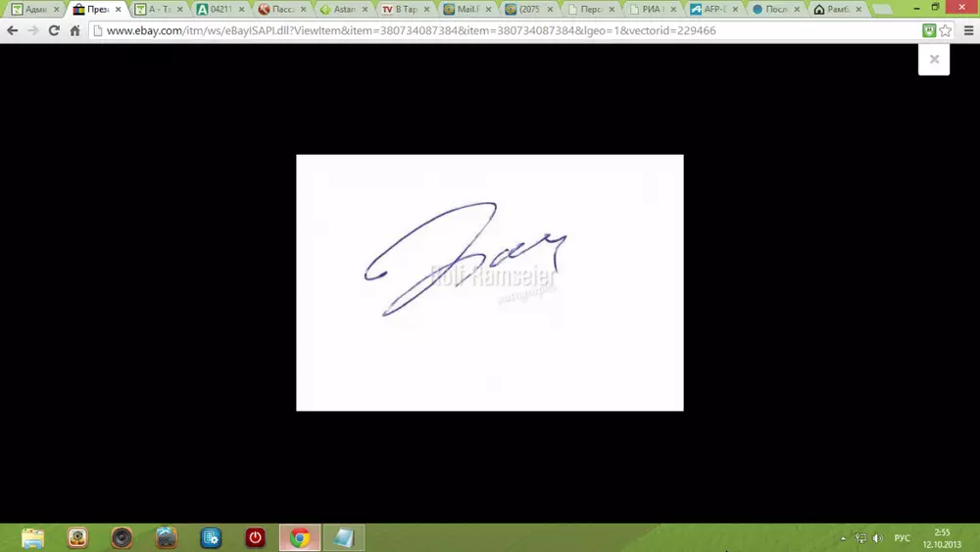Go to the browser Home page
The width and height of the screenshot is (980, 552).
click(x=74, y=30)
